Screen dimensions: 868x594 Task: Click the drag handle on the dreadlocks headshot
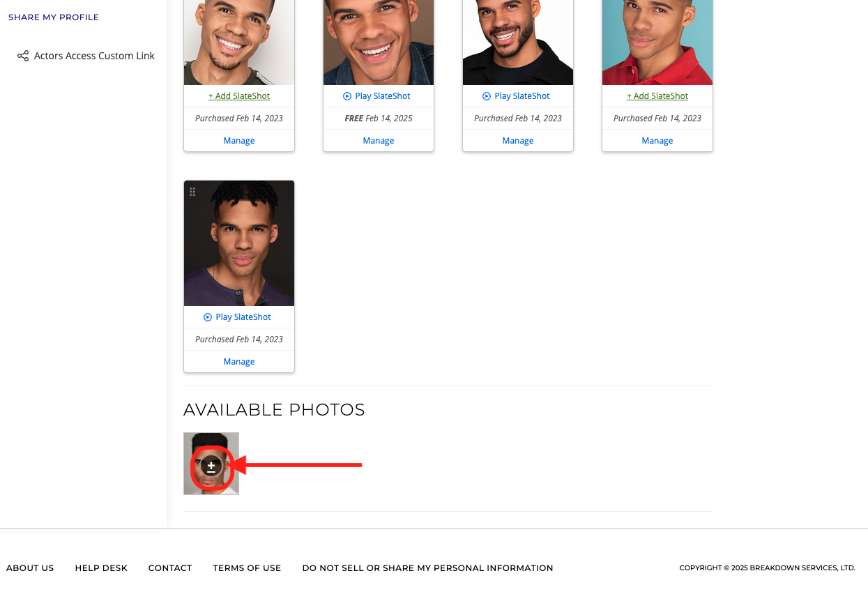click(192, 192)
